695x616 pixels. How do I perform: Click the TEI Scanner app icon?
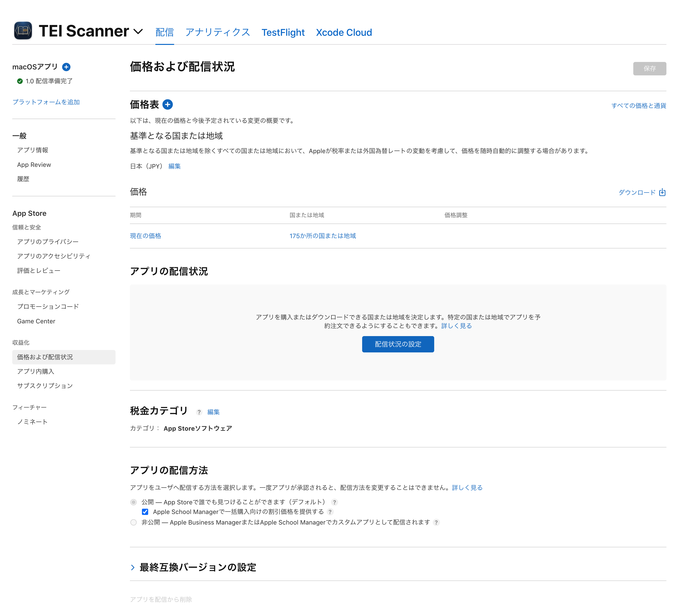(23, 30)
